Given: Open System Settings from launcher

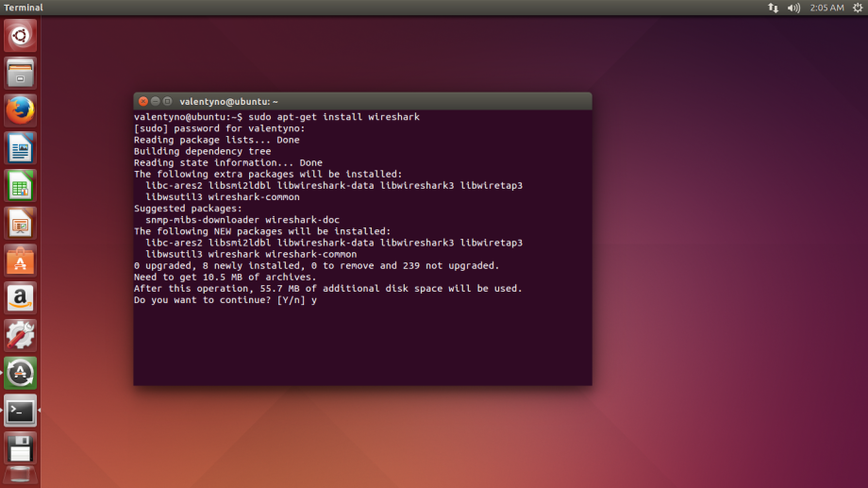Looking at the screenshot, I should pos(20,335).
